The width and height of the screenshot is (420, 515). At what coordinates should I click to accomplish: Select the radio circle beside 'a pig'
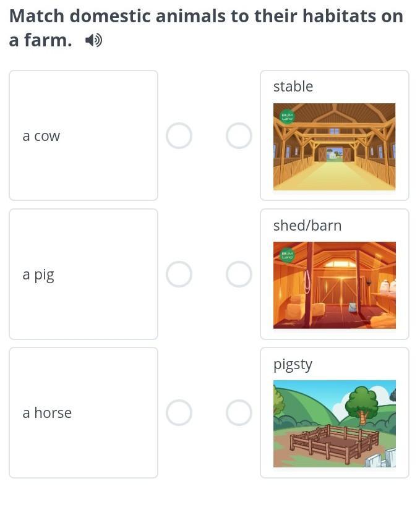(179, 274)
